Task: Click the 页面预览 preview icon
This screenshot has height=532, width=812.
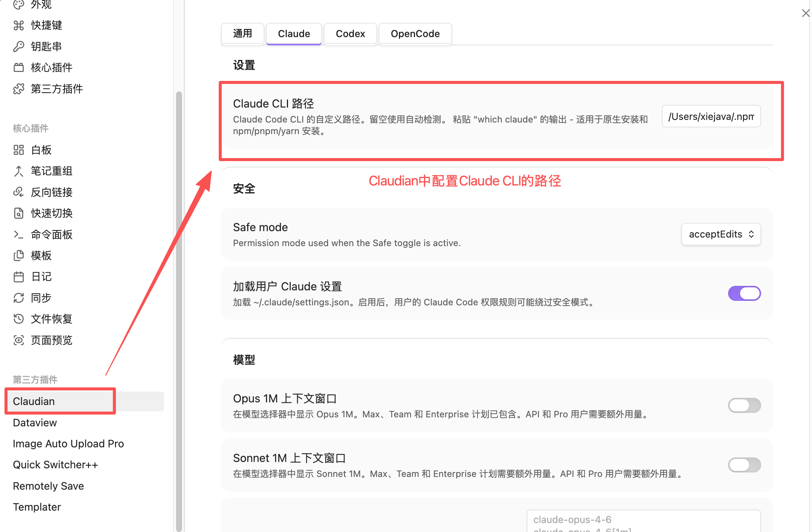Action: (x=19, y=340)
